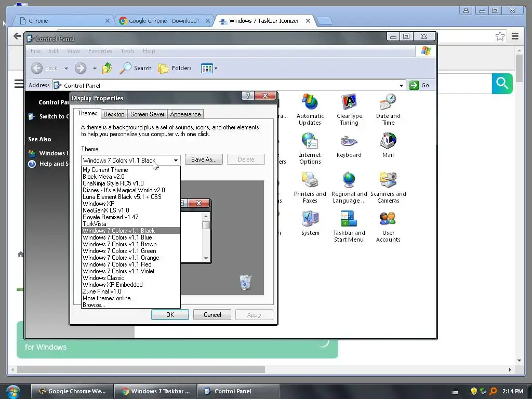Click the teal search button on webpage

point(502,83)
